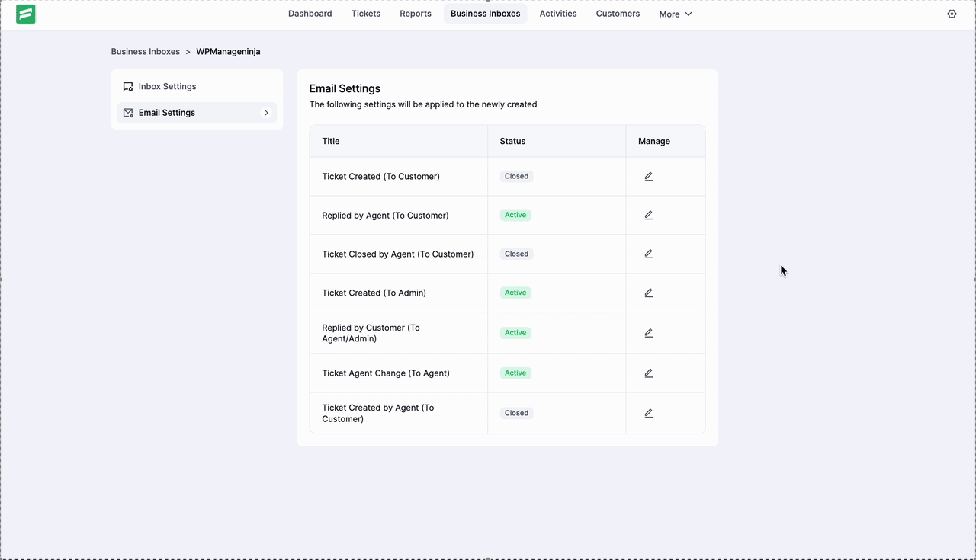The width and height of the screenshot is (976, 560).
Task: Open the Customers section
Action: pyautogui.click(x=618, y=13)
